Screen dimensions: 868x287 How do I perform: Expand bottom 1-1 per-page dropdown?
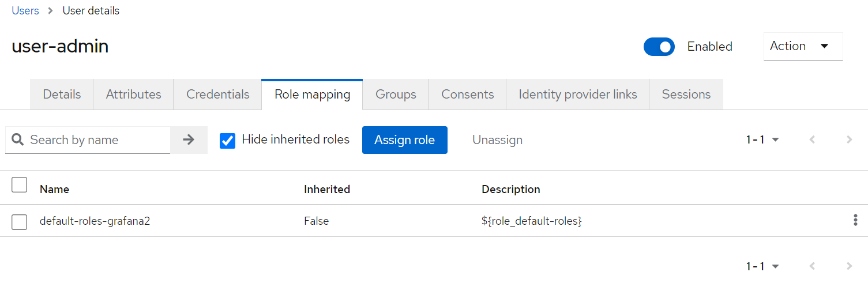point(762,266)
